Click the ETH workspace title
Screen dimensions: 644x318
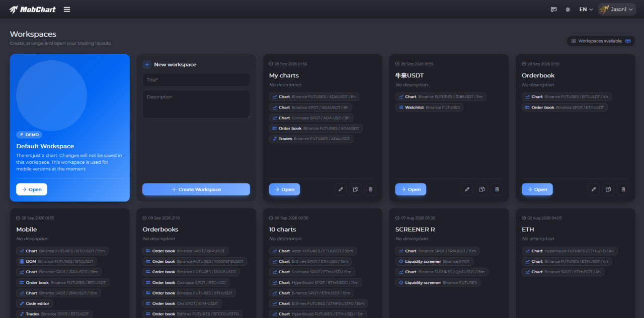click(528, 230)
